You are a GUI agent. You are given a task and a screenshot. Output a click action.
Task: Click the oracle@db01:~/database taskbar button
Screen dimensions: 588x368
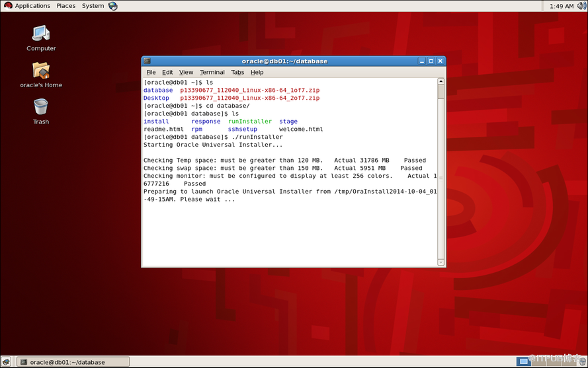click(73, 362)
